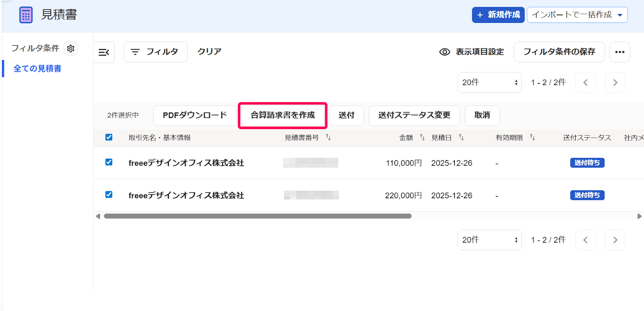The image size is (644, 311).
Task: Click the 2025-12-26 date in 220,000円 row
Action: (x=452, y=196)
